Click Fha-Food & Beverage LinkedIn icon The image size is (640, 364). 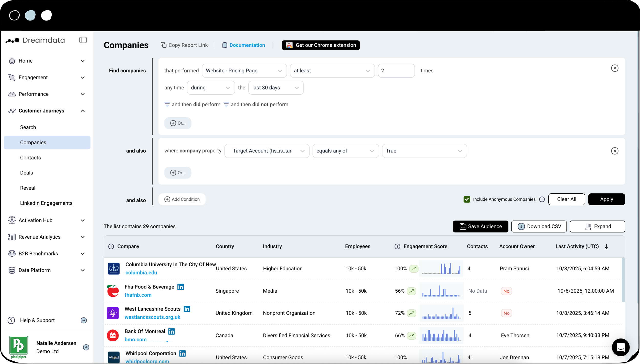click(x=180, y=287)
